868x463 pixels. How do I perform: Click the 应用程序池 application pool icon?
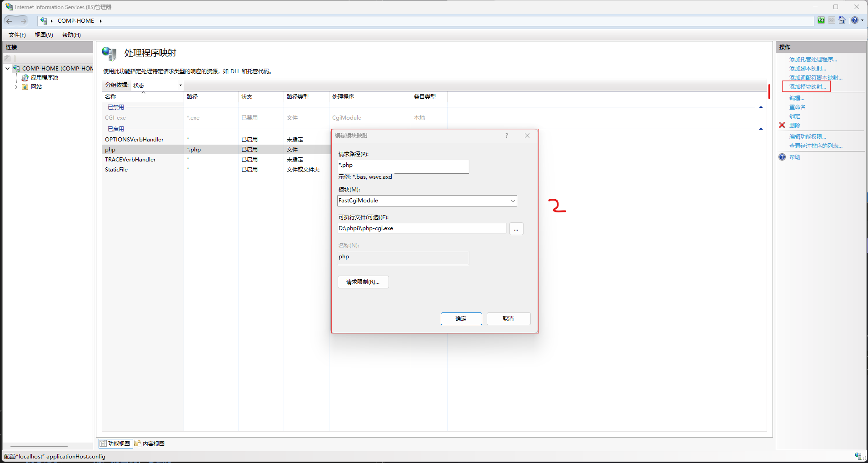pos(25,78)
